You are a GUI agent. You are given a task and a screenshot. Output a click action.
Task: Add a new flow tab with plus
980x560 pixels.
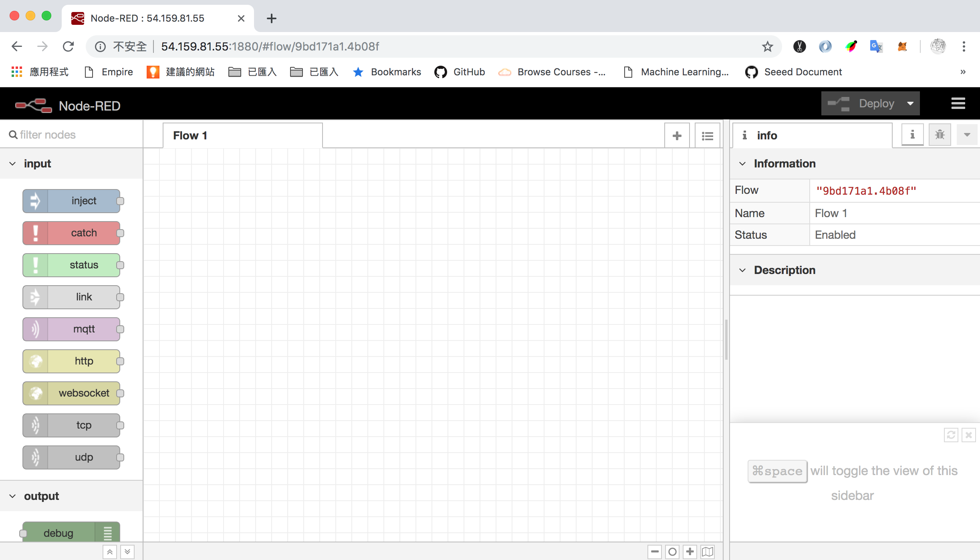(x=677, y=136)
